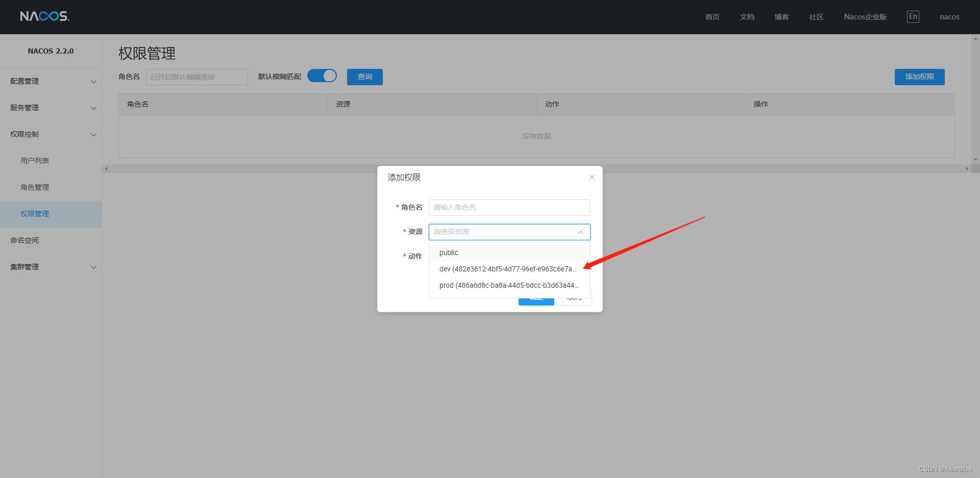Click the 资源 column header

click(432, 105)
